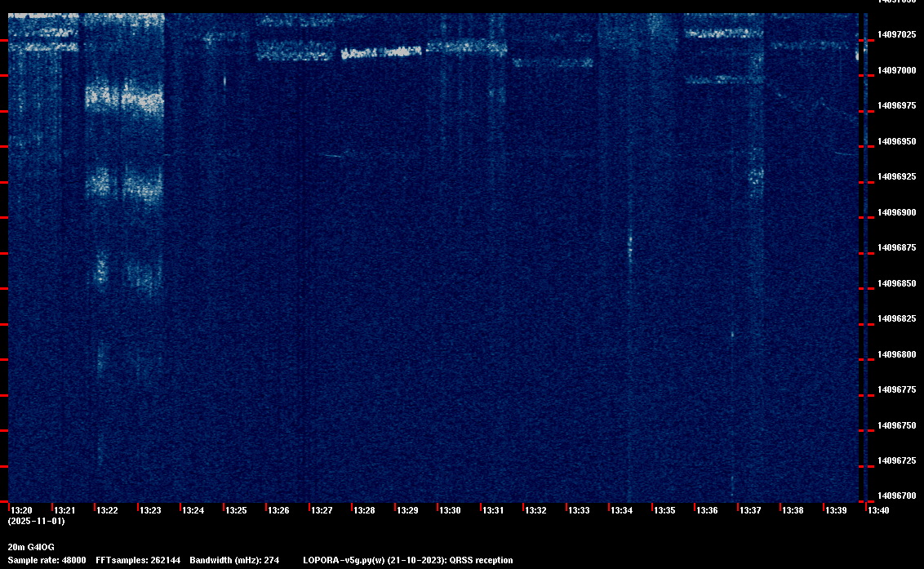Select the 14096925 frequency label
The width and height of the screenshot is (924, 569).
(x=897, y=177)
